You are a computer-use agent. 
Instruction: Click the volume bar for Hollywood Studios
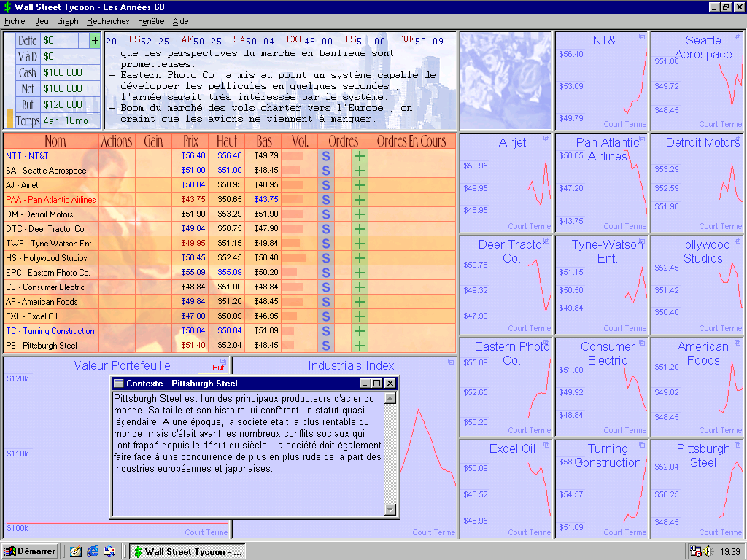pyautogui.click(x=293, y=258)
